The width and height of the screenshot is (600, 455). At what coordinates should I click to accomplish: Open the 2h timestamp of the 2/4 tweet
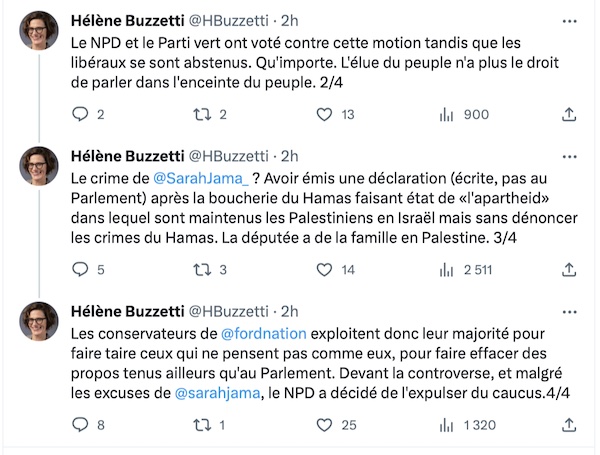click(289, 17)
